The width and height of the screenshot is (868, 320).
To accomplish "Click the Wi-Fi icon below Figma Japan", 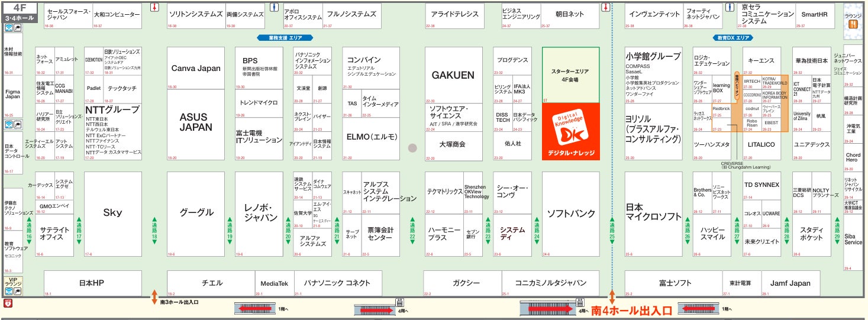I will point(9,124).
